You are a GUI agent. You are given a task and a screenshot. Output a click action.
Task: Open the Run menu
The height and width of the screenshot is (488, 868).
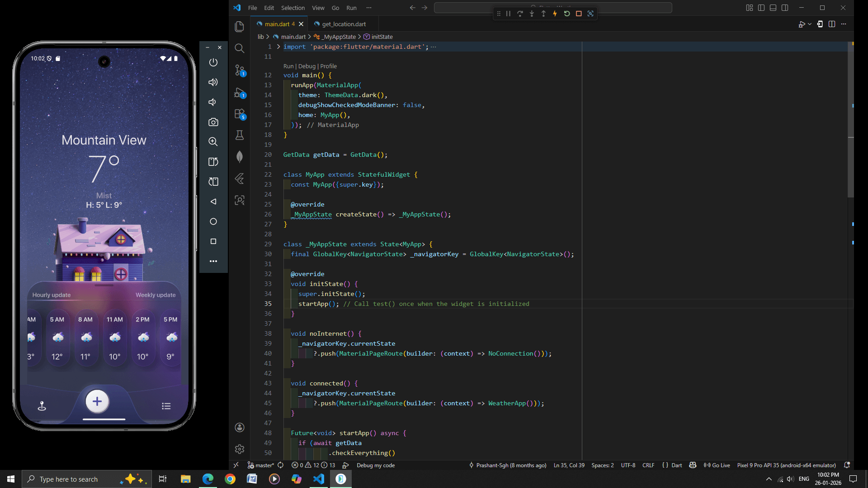[351, 8]
